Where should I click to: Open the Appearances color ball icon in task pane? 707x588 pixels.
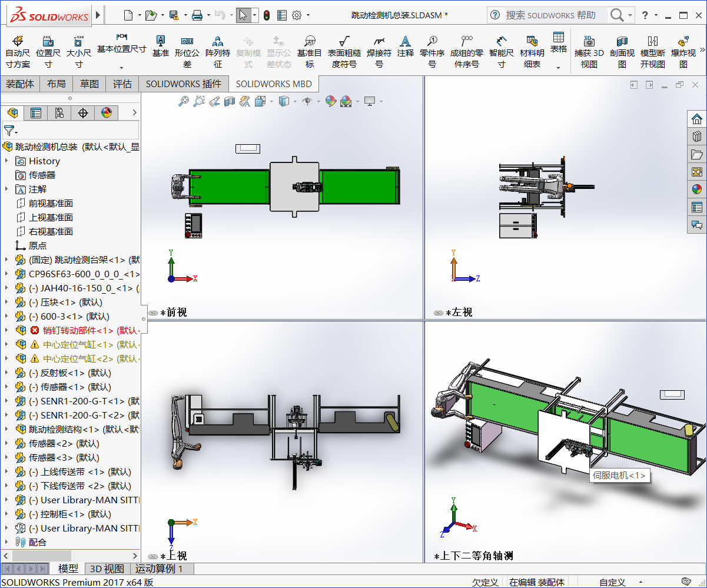697,190
